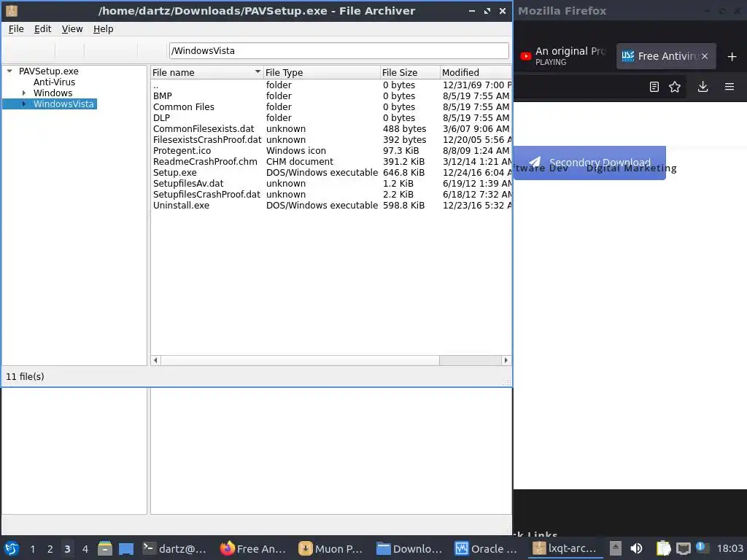The width and height of the screenshot is (747, 560).
Task: Switch to virtual desktop 2
Action: click(50, 549)
